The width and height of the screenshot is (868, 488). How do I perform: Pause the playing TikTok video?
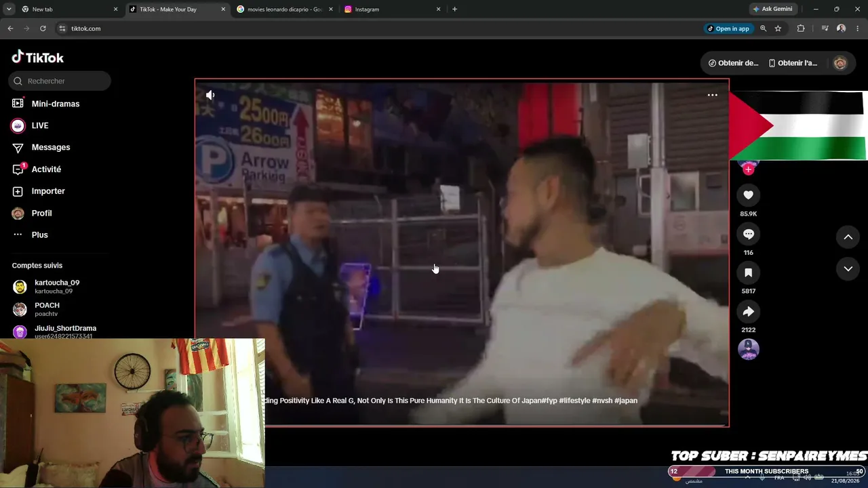[462, 252]
